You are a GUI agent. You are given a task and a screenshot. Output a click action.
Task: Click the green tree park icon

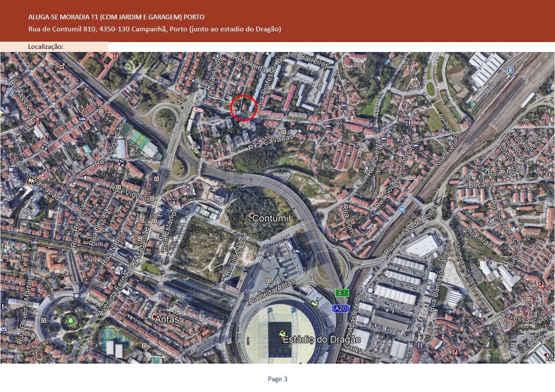[71, 320]
